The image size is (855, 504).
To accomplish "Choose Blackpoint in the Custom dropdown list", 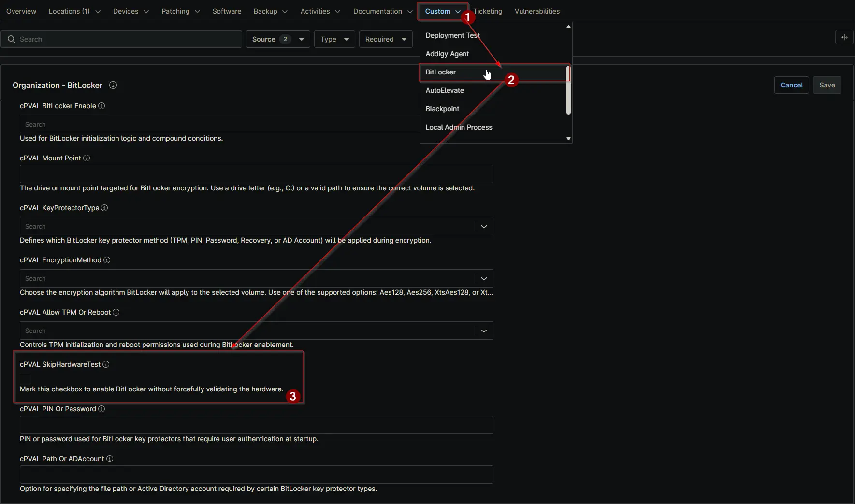I will 442,109.
